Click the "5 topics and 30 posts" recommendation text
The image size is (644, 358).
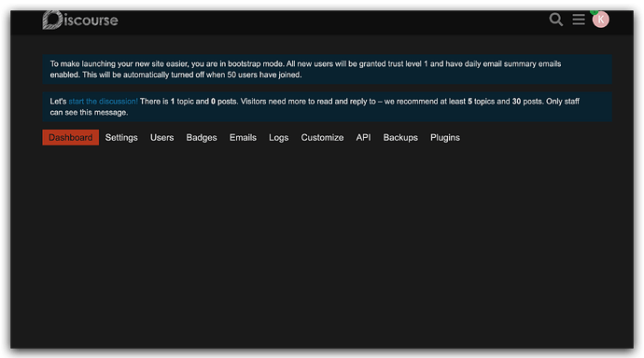coord(505,102)
